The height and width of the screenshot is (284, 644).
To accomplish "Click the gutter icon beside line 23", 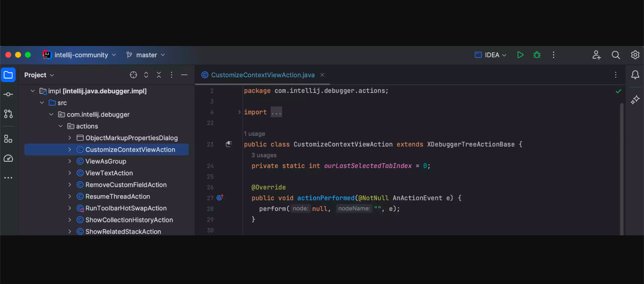I will (x=229, y=144).
